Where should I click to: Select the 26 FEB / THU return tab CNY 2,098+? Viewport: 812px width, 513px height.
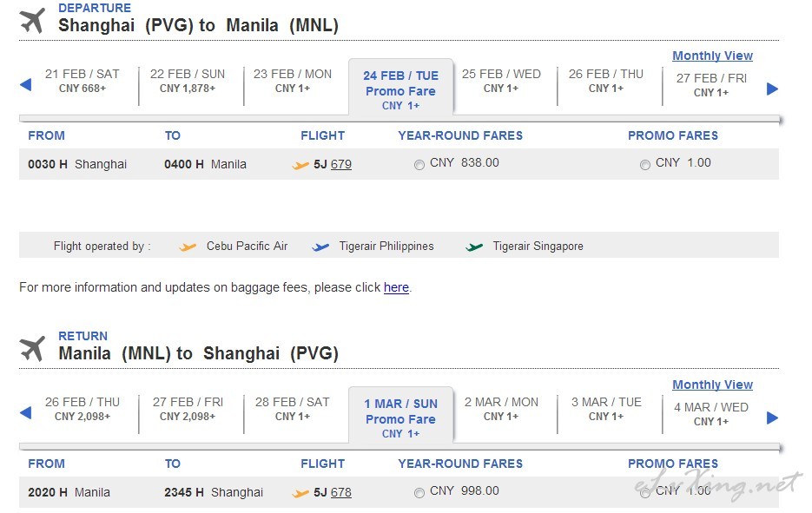coord(83,409)
